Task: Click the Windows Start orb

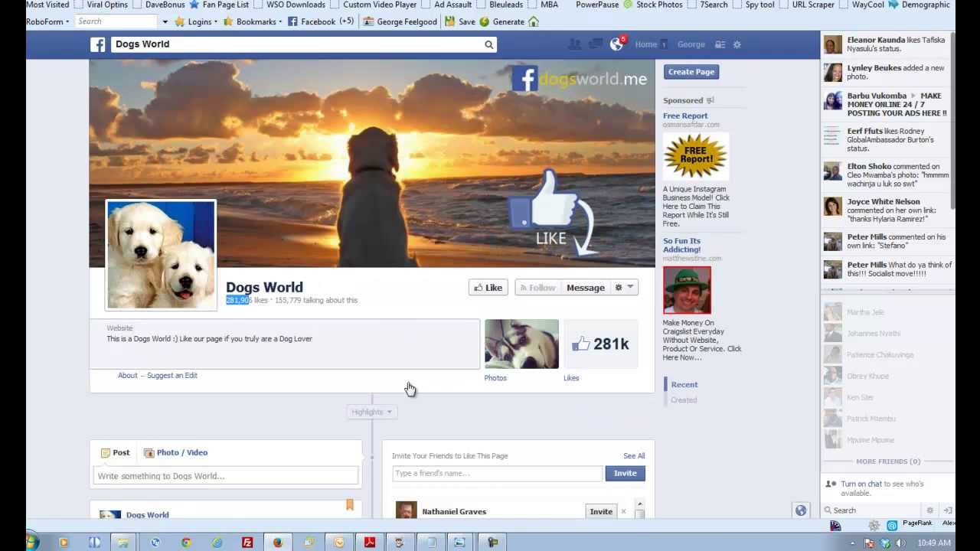Action: (31, 542)
